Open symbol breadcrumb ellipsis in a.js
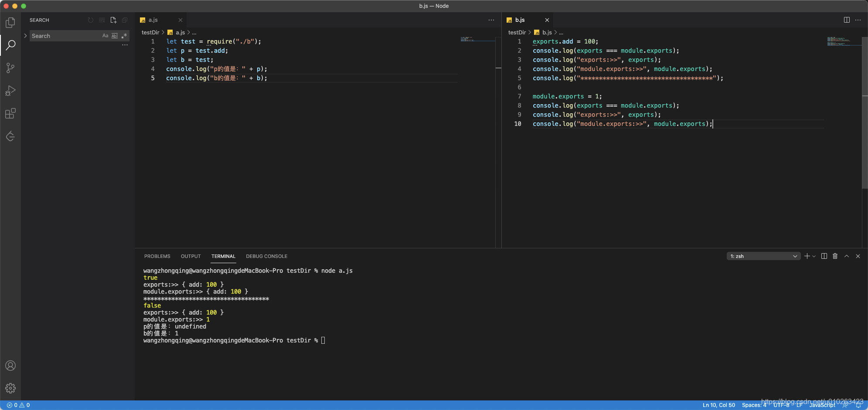868x410 pixels. [194, 33]
